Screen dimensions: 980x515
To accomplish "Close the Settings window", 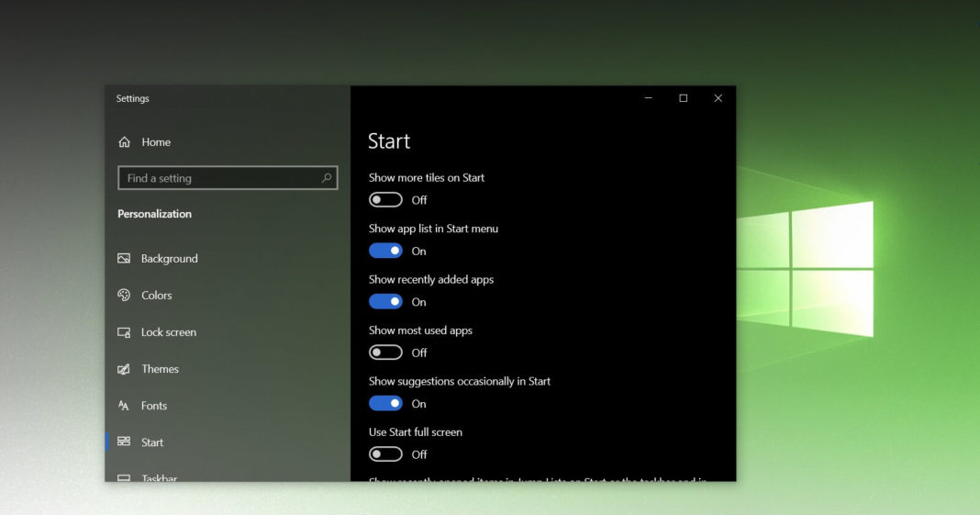I will 718,98.
